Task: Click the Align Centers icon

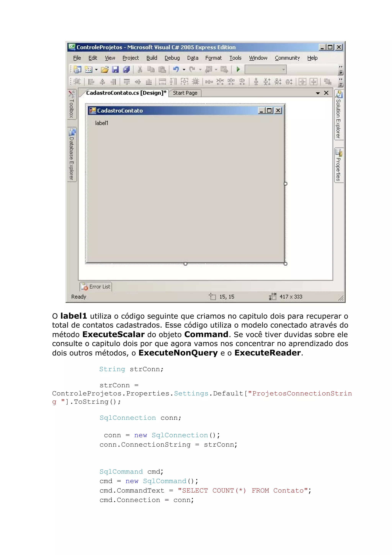Action: tap(102, 82)
